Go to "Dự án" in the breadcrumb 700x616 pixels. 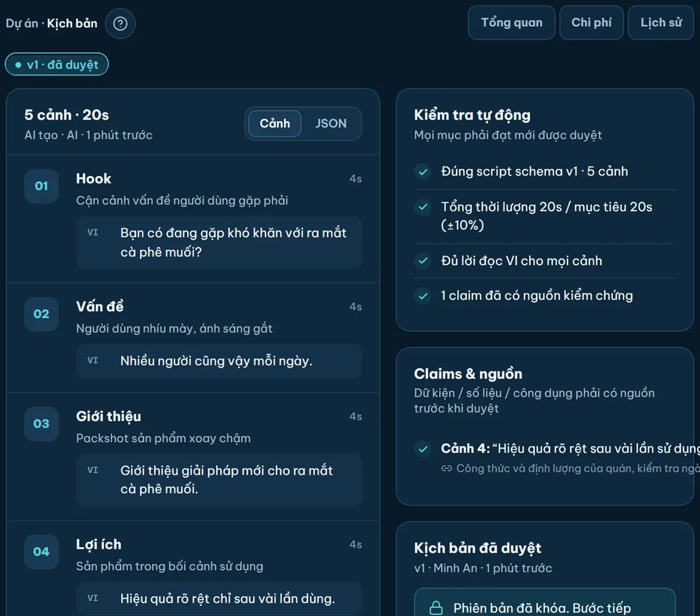(x=22, y=23)
